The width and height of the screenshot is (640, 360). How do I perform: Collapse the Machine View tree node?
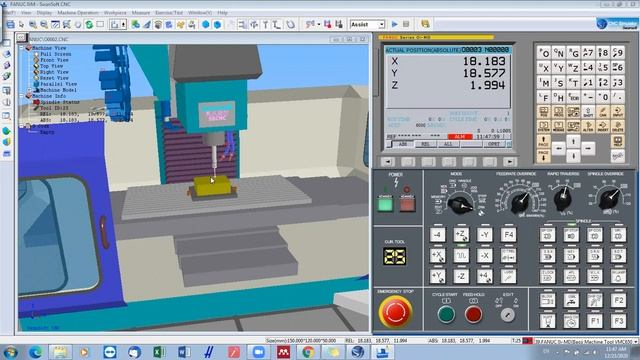pos(22,48)
